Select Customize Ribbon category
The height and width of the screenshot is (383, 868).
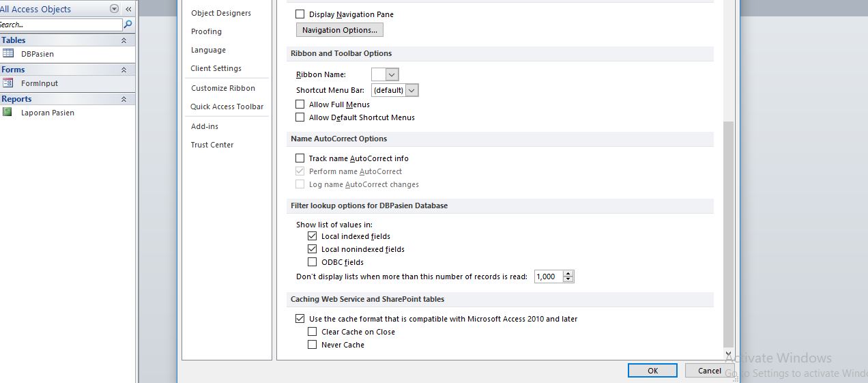pos(223,88)
